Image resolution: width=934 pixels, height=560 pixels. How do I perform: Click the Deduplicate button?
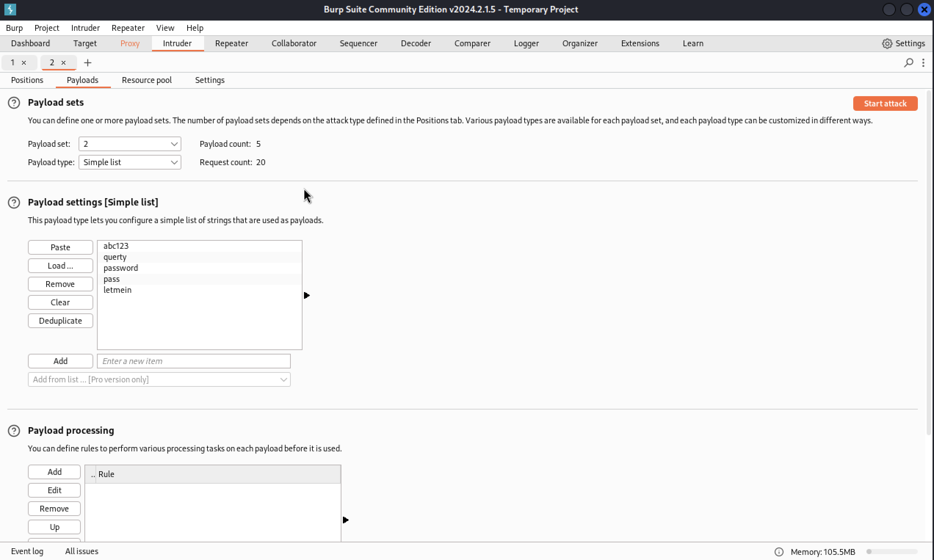point(60,321)
